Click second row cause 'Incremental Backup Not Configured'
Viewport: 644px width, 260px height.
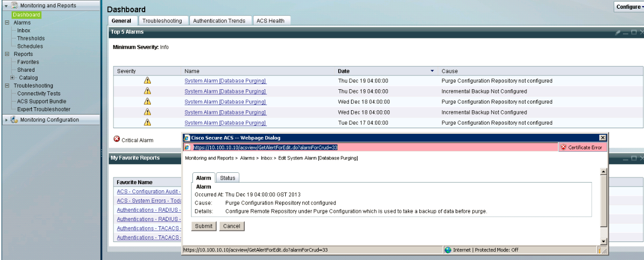pyautogui.click(x=484, y=91)
